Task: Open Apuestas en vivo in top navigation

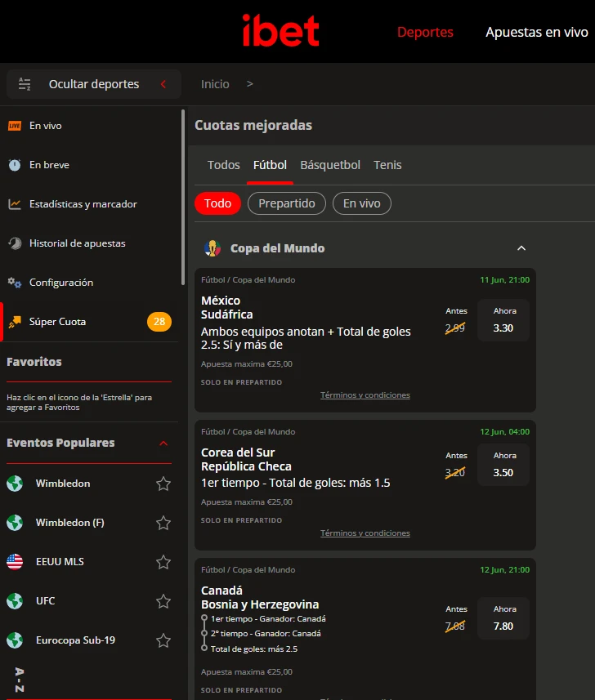Action: pos(536,32)
